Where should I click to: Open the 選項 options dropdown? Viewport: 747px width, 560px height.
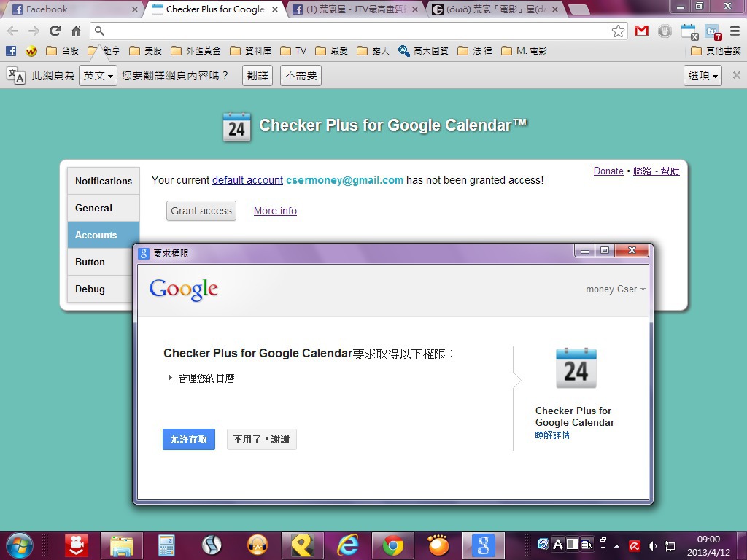click(703, 75)
